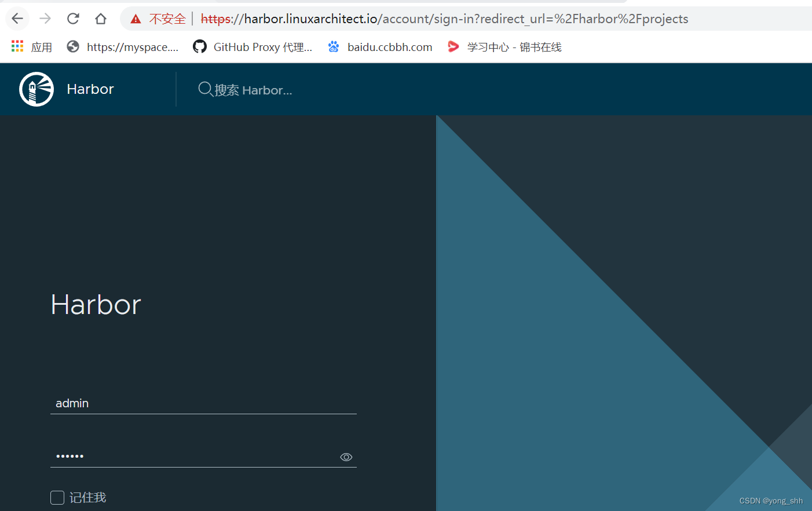This screenshot has height=511, width=812.
Task: Check the 记住我 remember-me checkbox
Action: click(57, 498)
